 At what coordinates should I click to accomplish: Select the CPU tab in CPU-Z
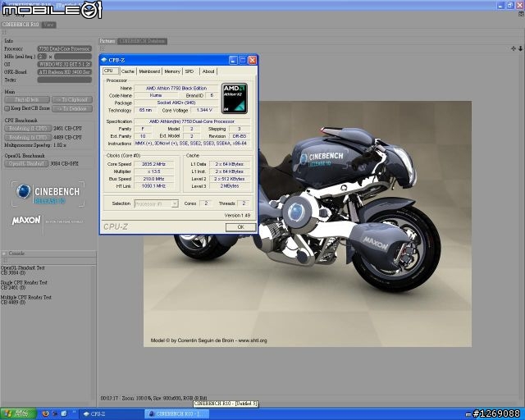point(111,71)
